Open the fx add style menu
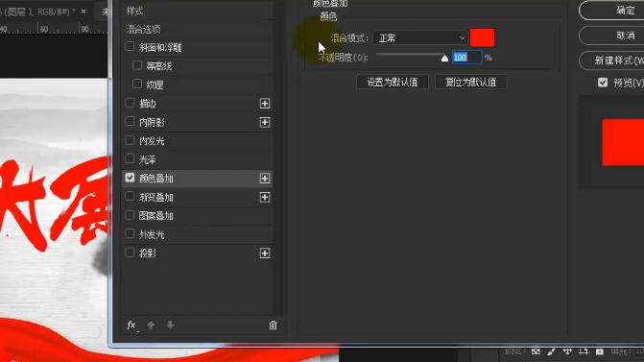This screenshot has width=644, height=362. 131,326
